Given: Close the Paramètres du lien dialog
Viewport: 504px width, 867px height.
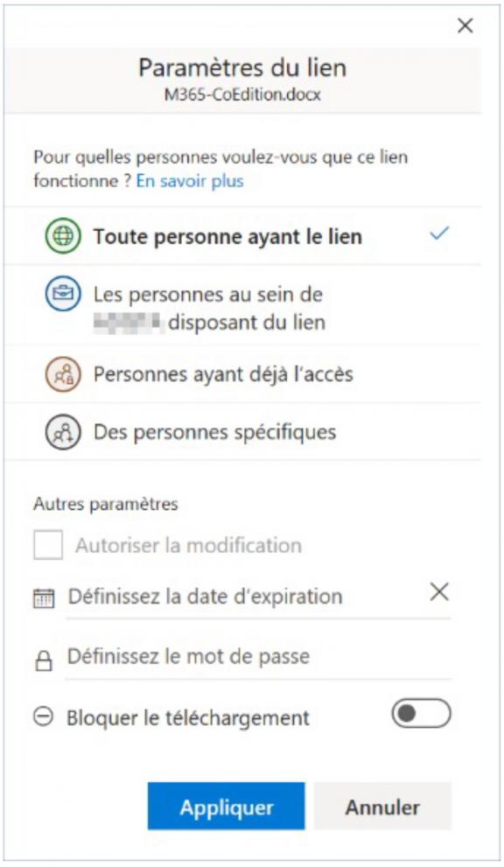Looking at the screenshot, I should pos(465,25).
